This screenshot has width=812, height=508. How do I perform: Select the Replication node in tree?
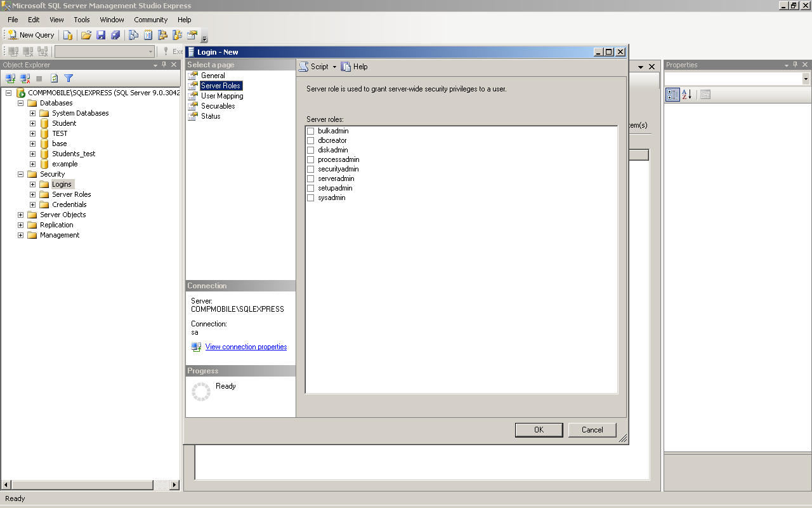pos(56,225)
